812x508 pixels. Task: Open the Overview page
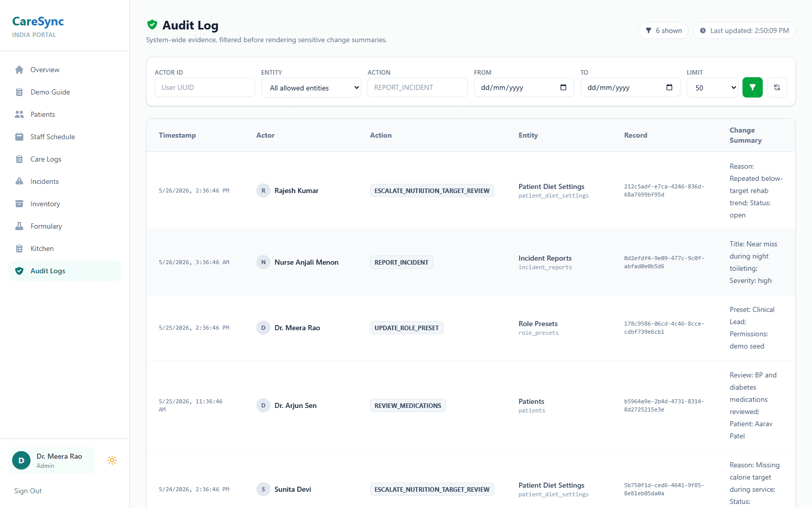tap(64, 70)
